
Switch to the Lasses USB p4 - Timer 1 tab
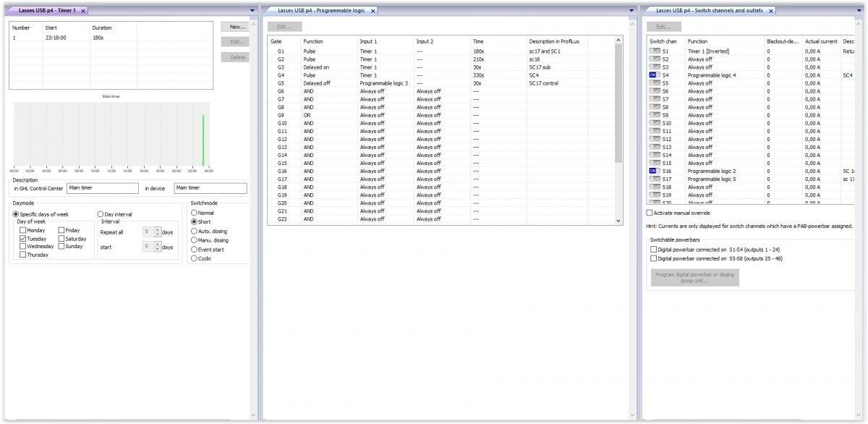tap(47, 11)
